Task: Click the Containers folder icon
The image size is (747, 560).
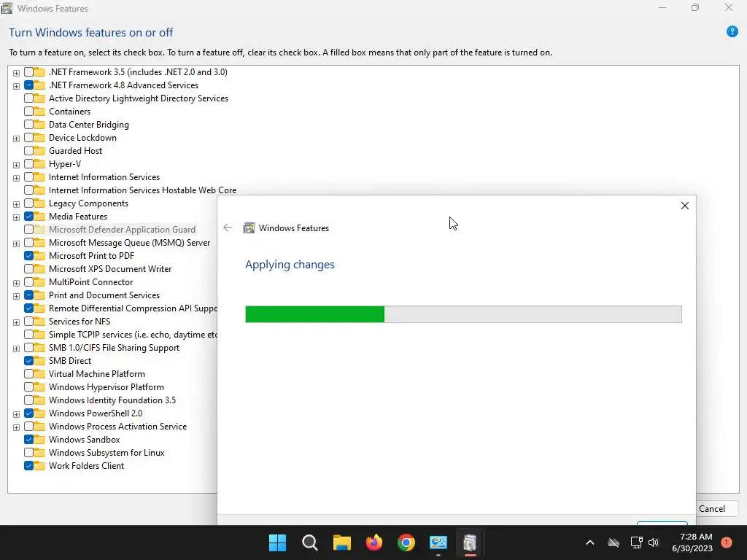Action: coord(40,112)
